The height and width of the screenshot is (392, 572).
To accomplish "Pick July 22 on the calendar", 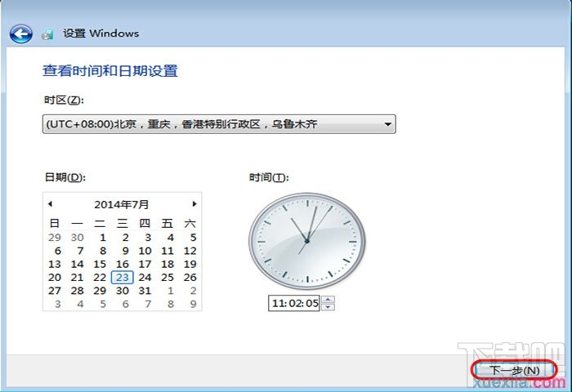I will [x=100, y=278].
